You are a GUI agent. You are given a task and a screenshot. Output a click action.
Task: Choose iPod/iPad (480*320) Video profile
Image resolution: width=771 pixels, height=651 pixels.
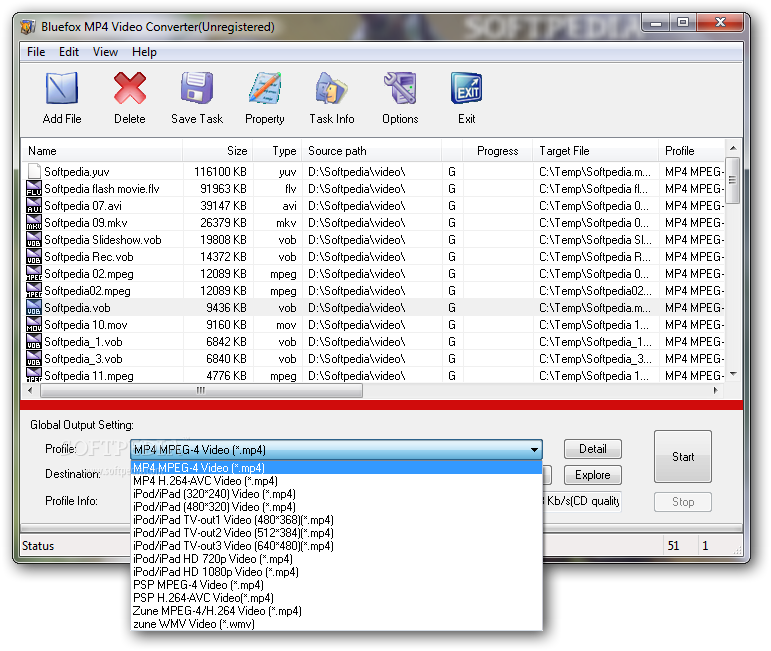tap(336, 506)
